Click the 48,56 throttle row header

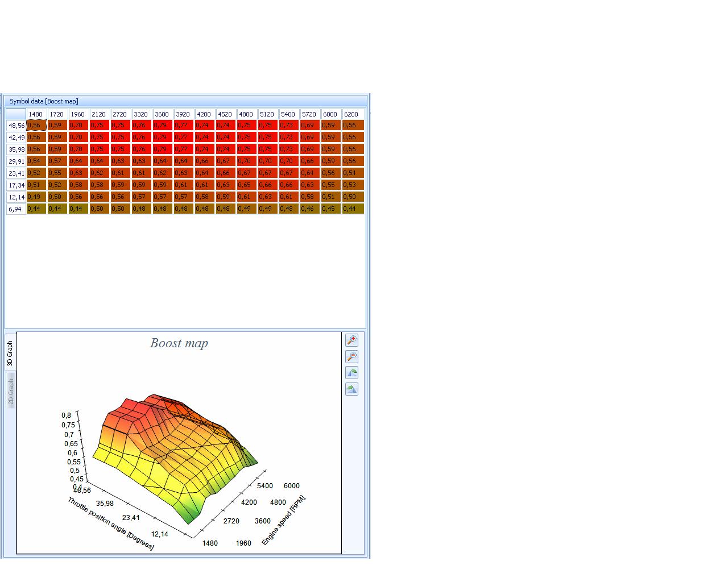(x=16, y=126)
